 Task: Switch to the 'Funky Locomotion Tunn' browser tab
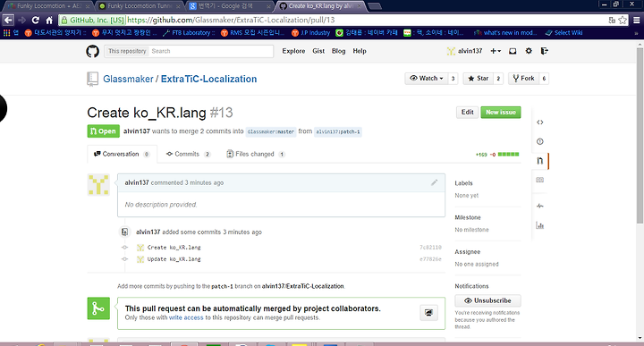point(140,6)
